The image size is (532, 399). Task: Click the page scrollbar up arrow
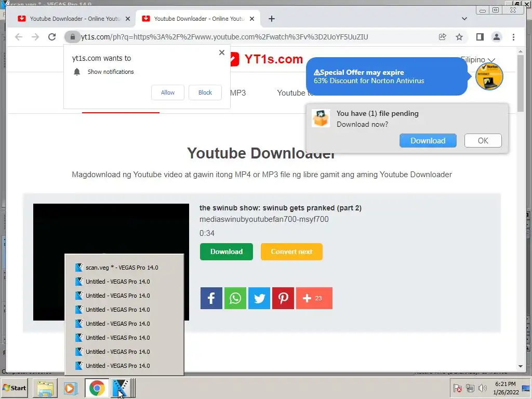pos(521,51)
